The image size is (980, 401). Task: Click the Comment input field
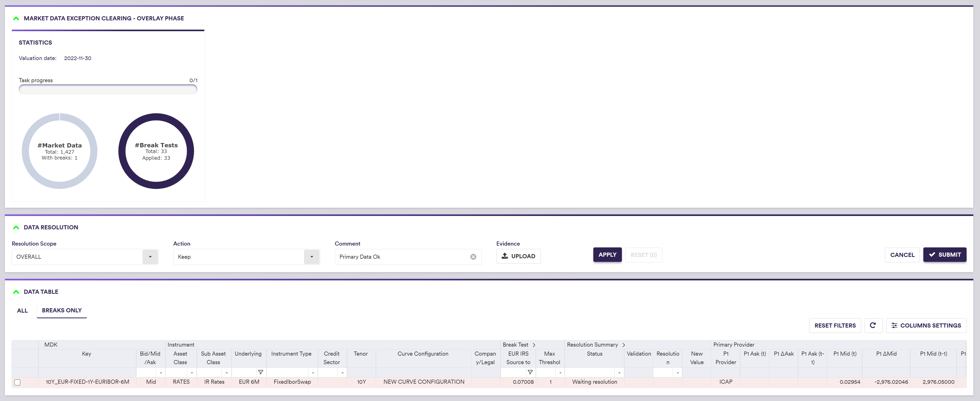coord(403,257)
